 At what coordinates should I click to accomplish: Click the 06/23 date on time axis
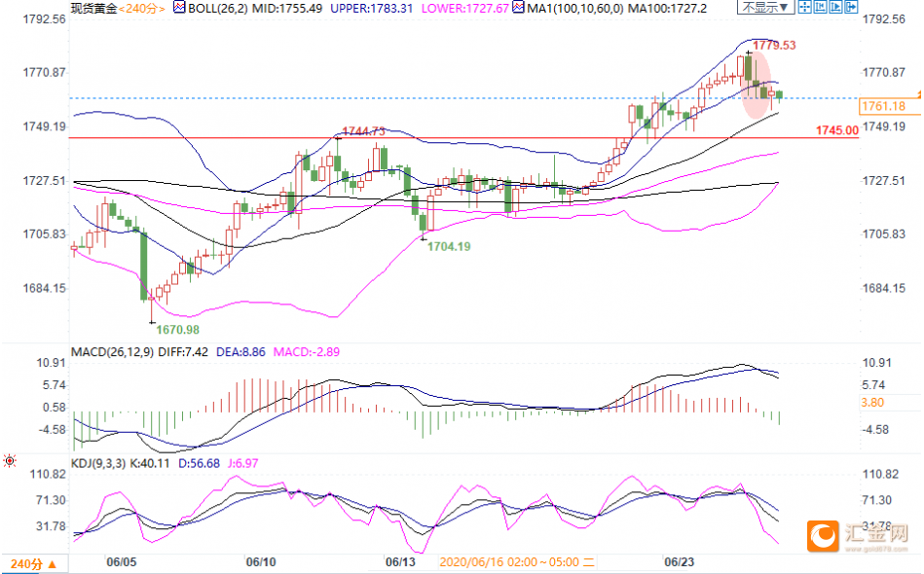(x=680, y=561)
